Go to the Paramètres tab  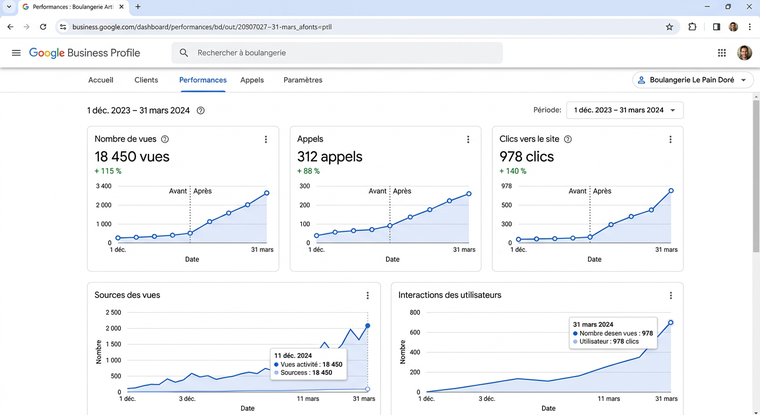click(x=303, y=80)
